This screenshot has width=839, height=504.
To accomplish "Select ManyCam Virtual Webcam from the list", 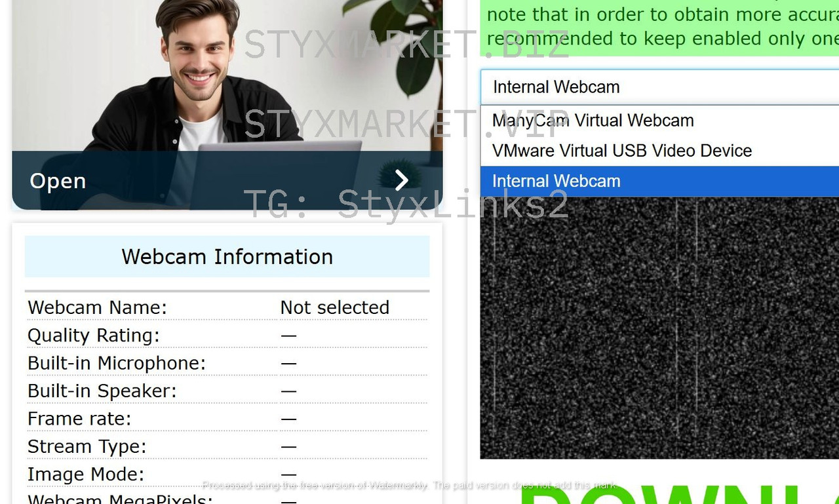I will click(x=593, y=121).
